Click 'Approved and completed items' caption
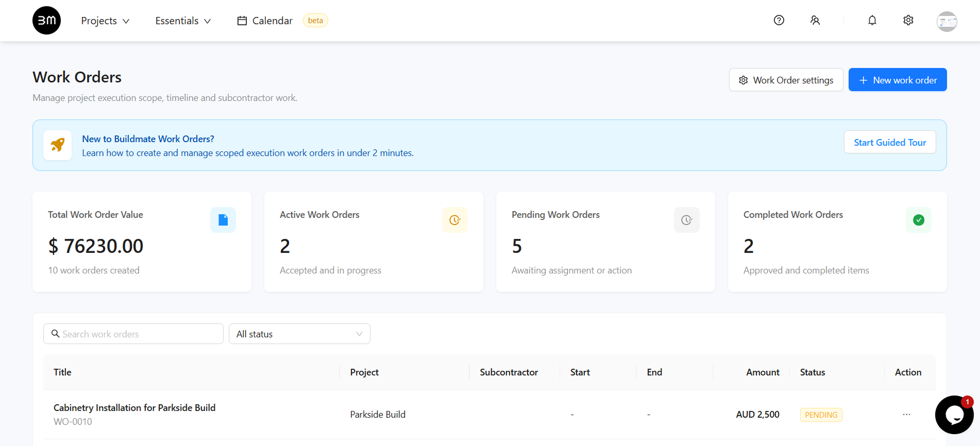The image size is (980, 446). pyautogui.click(x=806, y=270)
